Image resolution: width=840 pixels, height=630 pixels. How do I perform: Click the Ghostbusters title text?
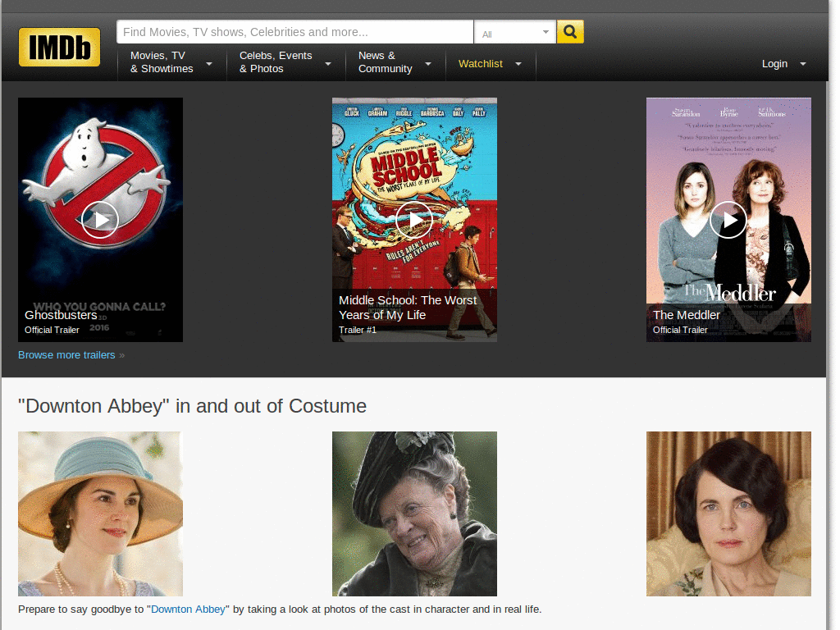61,315
